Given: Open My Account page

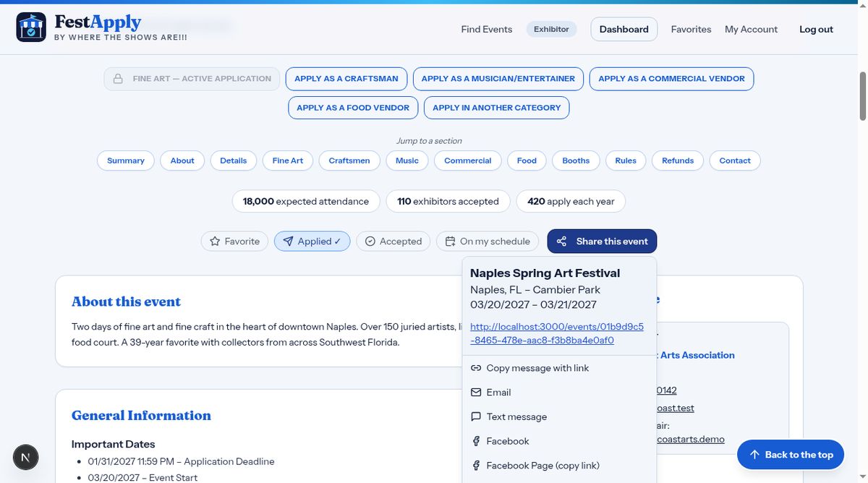Looking at the screenshot, I should [751, 30].
